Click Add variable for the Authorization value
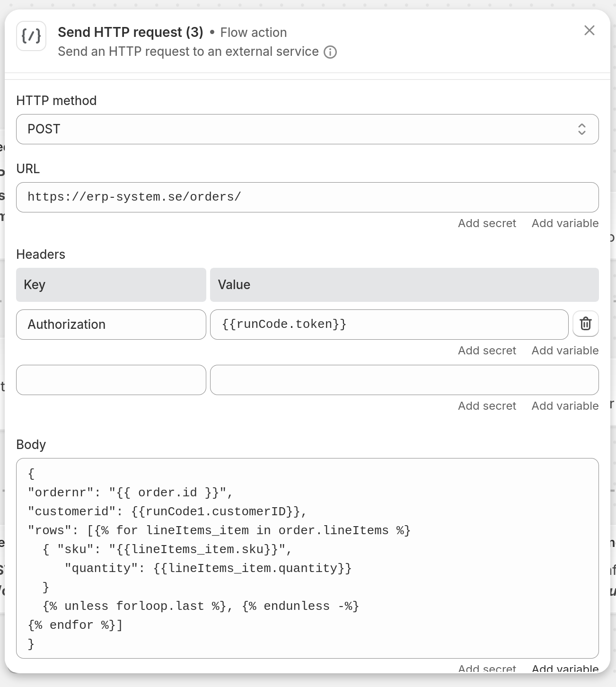 [x=565, y=350]
